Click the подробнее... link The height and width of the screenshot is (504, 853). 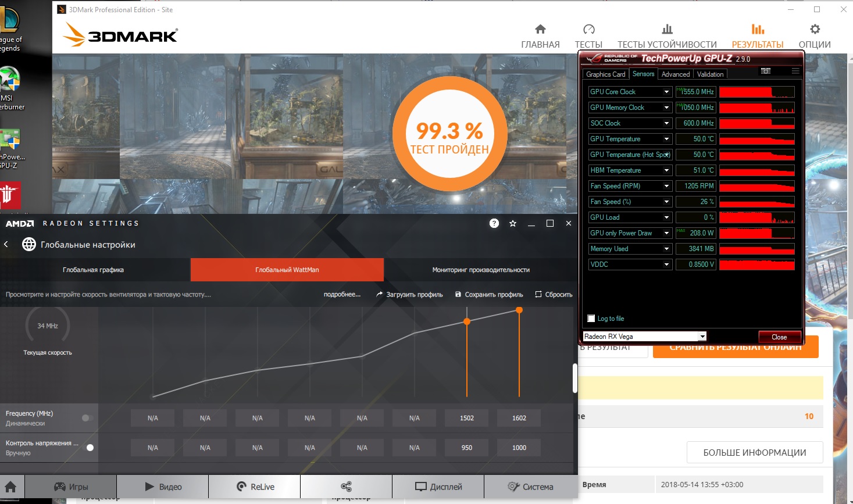tap(342, 294)
